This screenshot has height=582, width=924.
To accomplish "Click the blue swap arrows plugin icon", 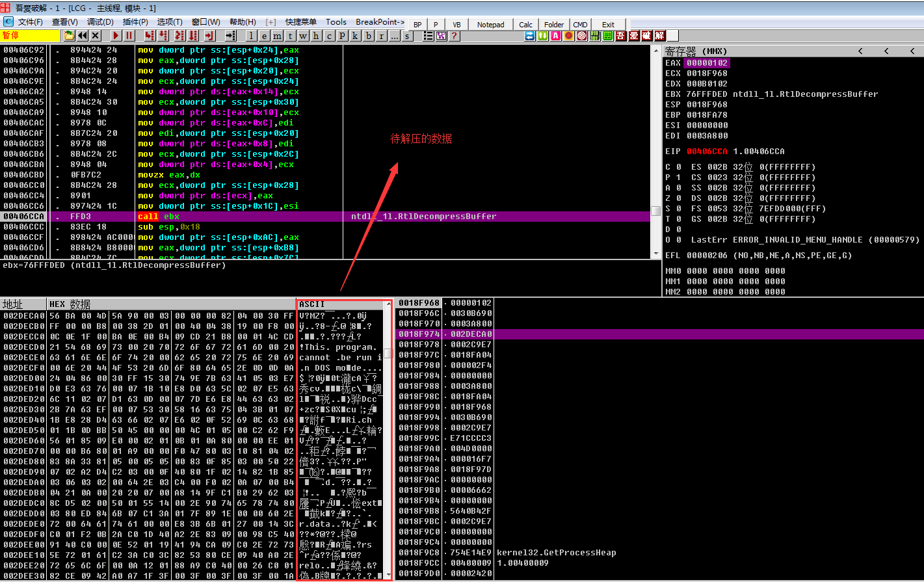I will (530, 36).
